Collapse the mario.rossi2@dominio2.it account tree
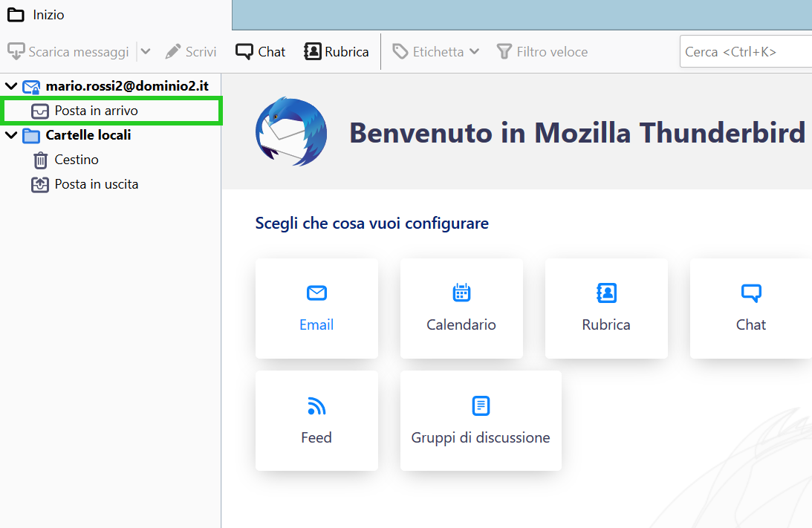 pos(11,86)
